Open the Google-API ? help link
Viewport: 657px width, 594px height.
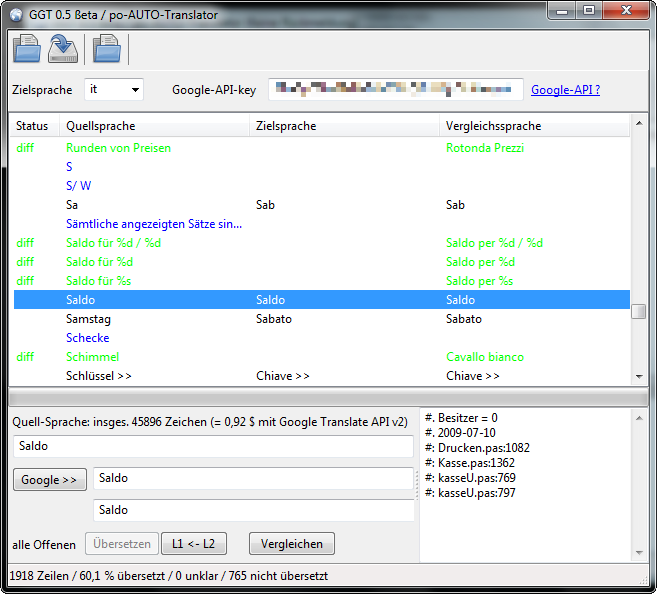(x=565, y=90)
